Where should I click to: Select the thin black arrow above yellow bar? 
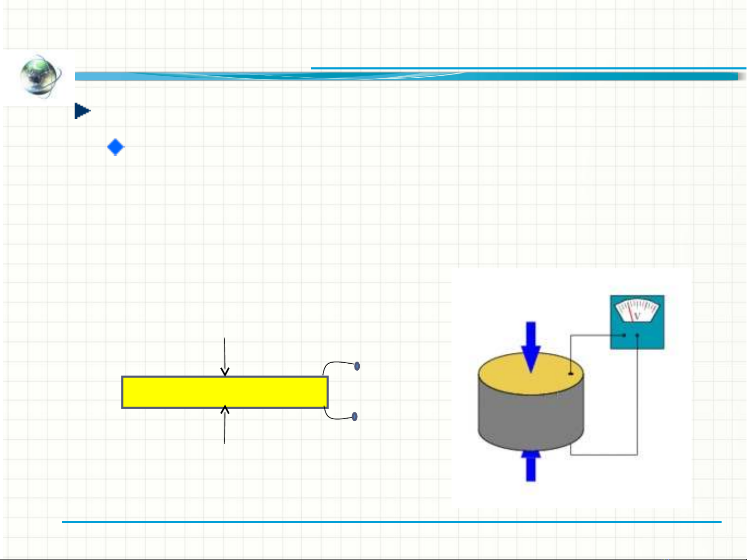[x=224, y=356]
